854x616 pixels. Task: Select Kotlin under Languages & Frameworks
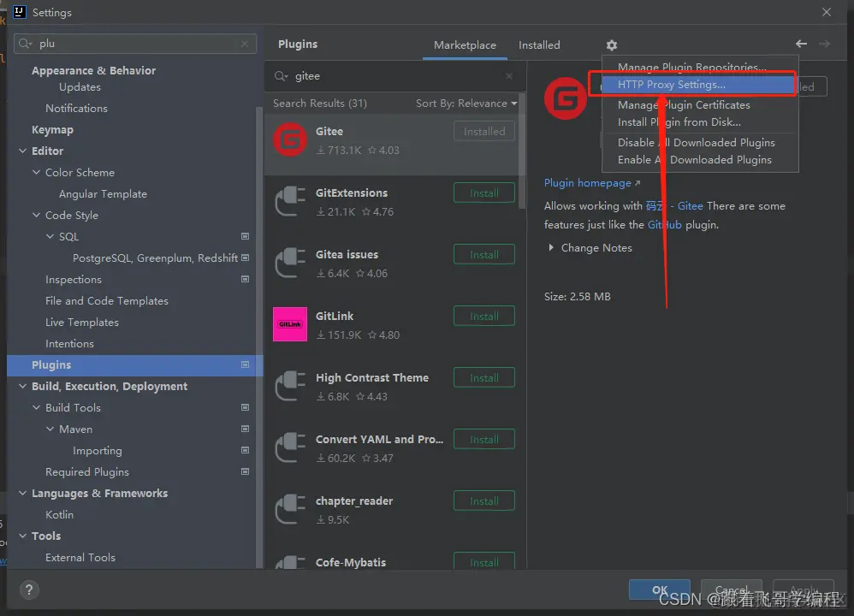pos(59,515)
